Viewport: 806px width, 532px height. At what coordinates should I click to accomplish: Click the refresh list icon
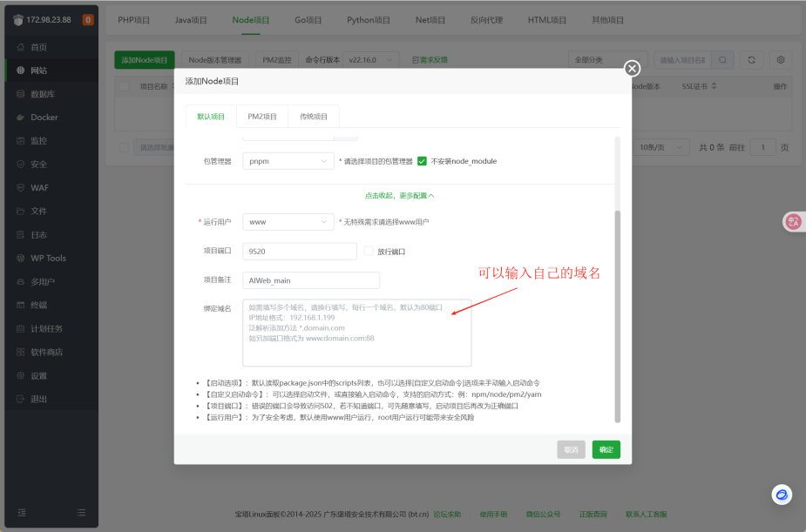click(x=751, y=60)
